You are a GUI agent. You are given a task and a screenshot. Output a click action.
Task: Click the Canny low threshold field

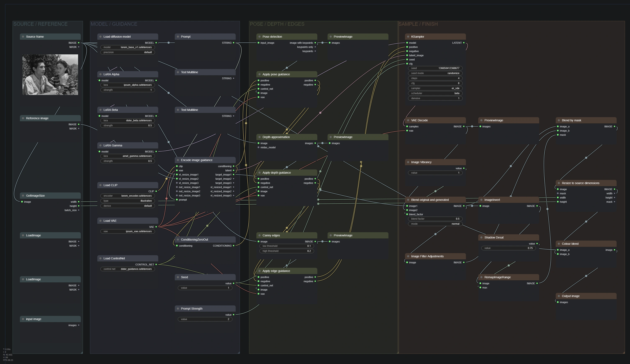tap(287, 246)
